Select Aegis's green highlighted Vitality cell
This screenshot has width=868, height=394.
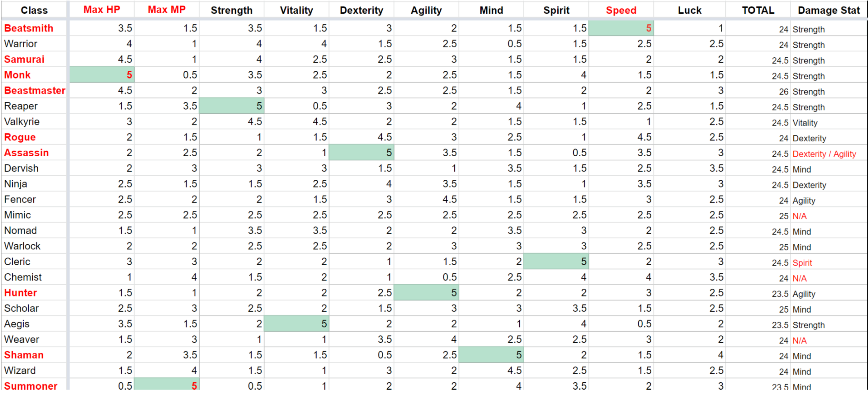(x=297, y=324)
